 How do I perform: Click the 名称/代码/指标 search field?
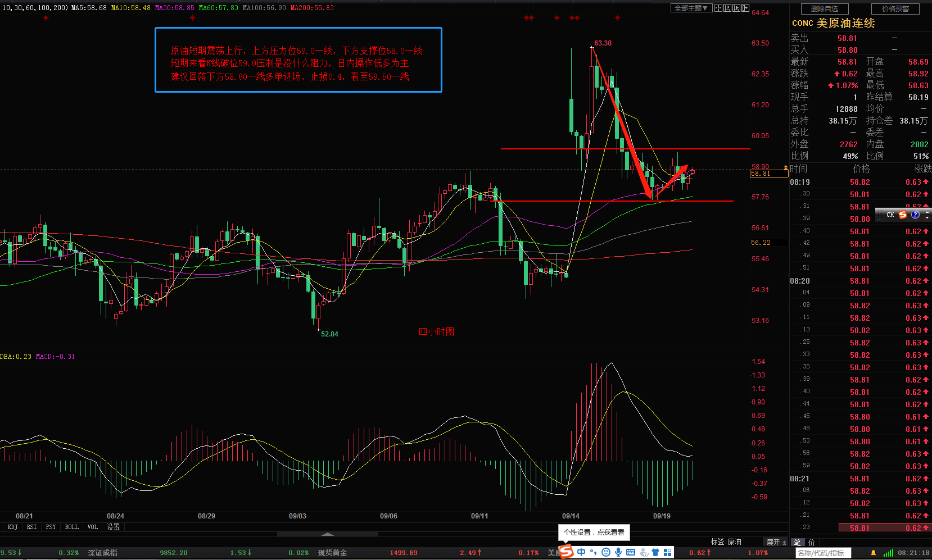pyautogui.click(x=824, y=553)
